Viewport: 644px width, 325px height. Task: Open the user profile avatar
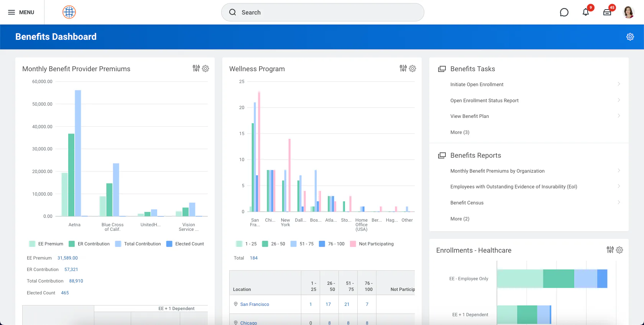click(x=629, y=12)
